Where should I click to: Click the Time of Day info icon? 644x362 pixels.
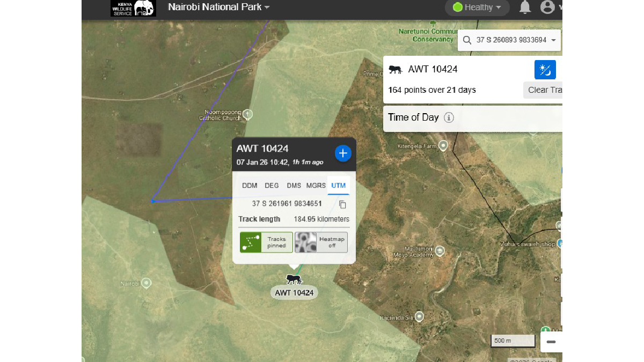click(x=449, y=117)
